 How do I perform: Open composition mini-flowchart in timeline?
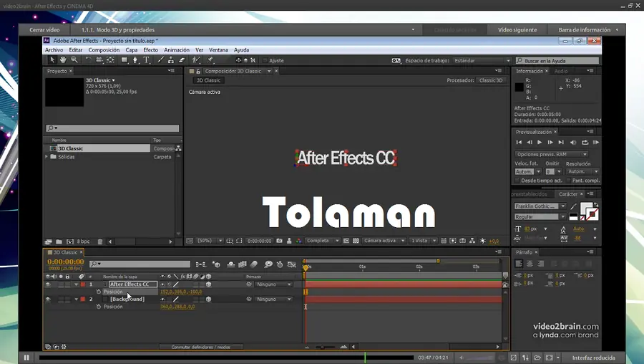tap(201, 264)
